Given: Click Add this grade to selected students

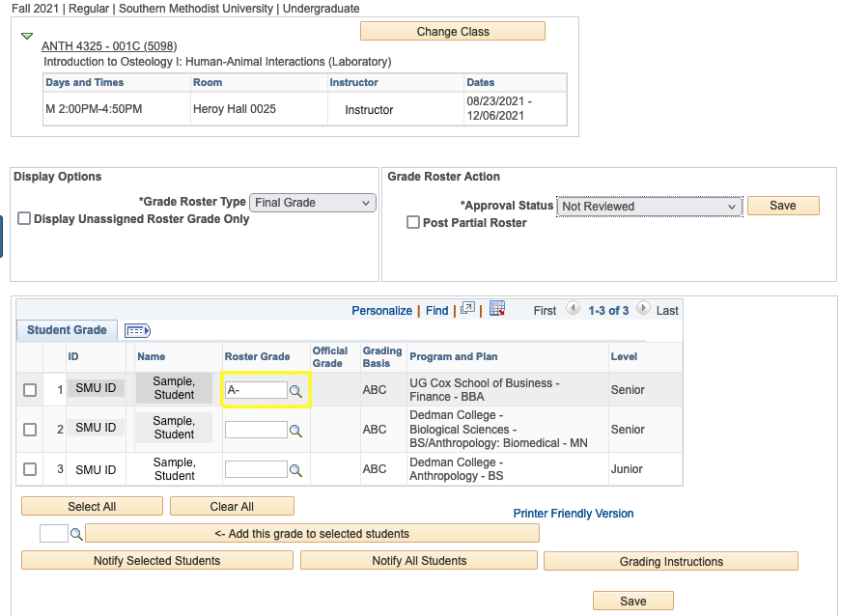Looking at the screenshot, I should click(312, 533).
